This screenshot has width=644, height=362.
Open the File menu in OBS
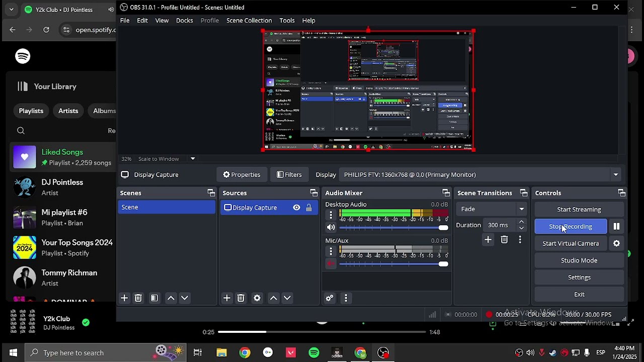click(x=125, y=21)
